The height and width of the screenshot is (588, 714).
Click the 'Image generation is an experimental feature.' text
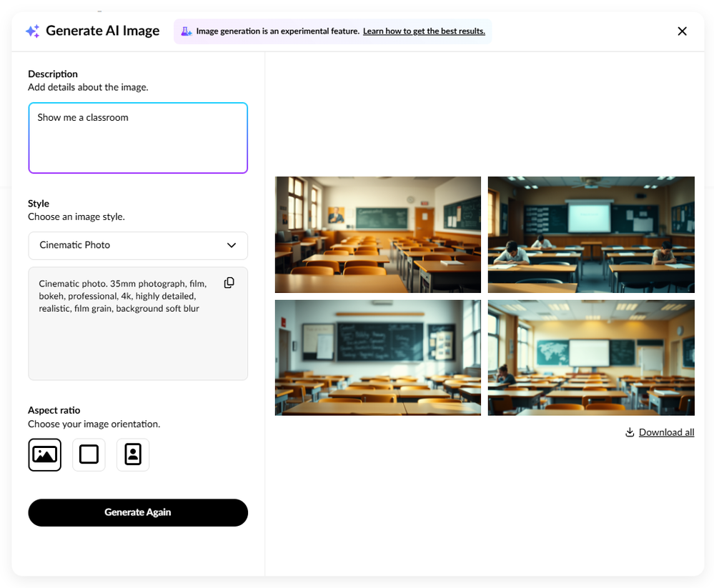click(x=278, y=31)
